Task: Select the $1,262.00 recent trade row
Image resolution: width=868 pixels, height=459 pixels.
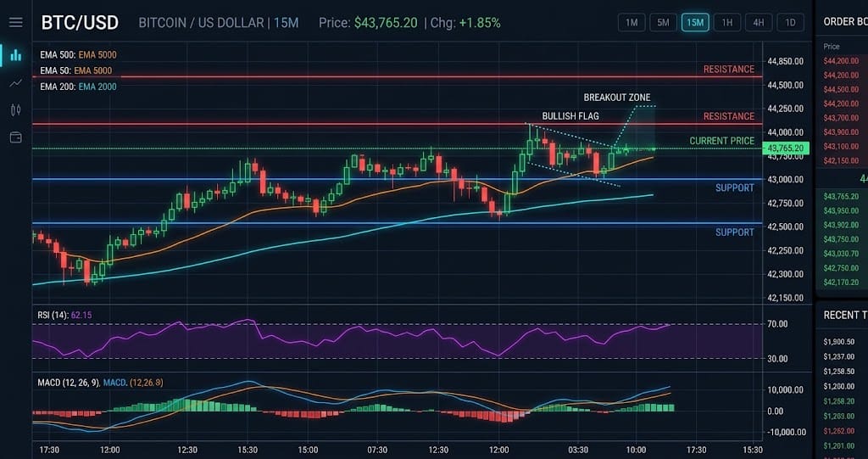Action: click(x=839, y=431)
